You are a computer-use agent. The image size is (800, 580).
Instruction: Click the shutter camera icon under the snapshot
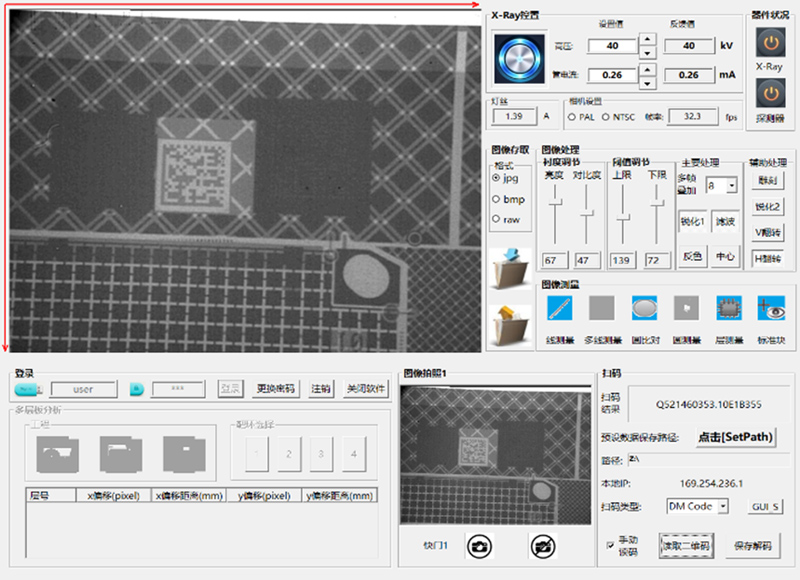(x=481, y=545)
